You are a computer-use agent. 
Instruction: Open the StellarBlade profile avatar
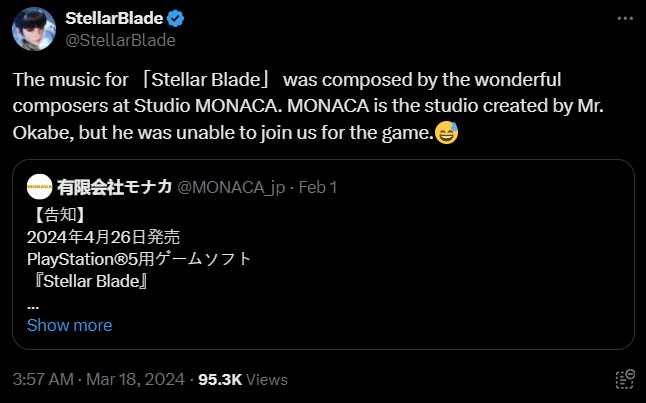[x=34, y=29]
